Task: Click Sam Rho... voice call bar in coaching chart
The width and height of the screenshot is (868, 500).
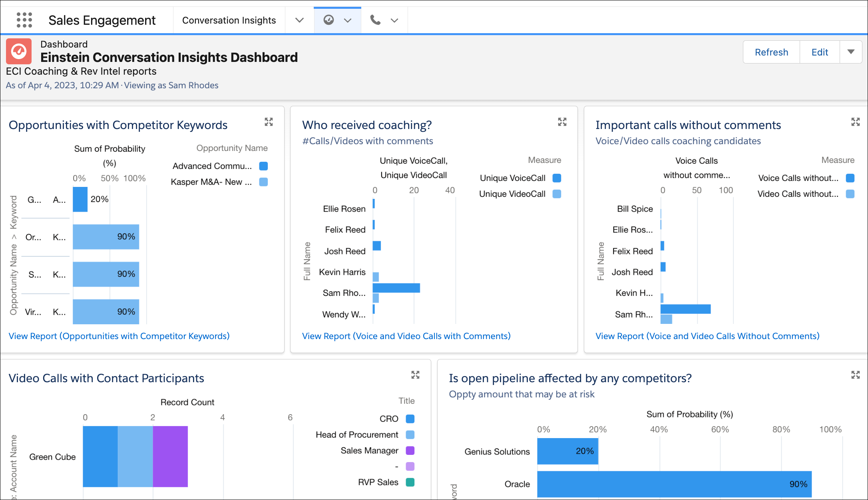Action: click(396, 288)
